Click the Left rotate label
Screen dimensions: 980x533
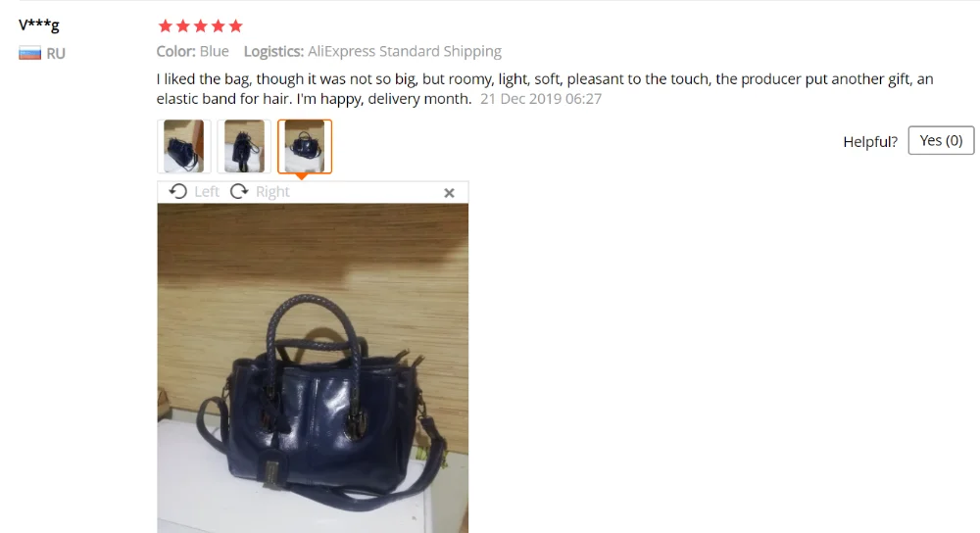coord(206,192)
